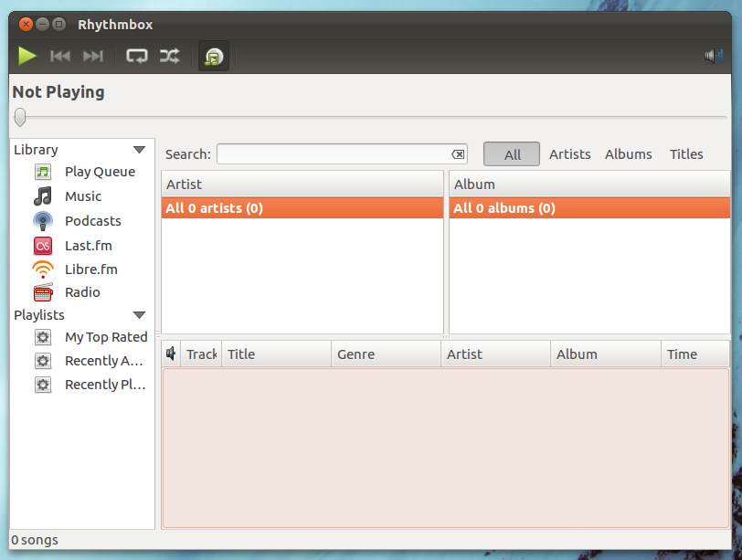Select the Recently Played playlist icon
The image size is (742, 560).
click(x=43, y=385)
